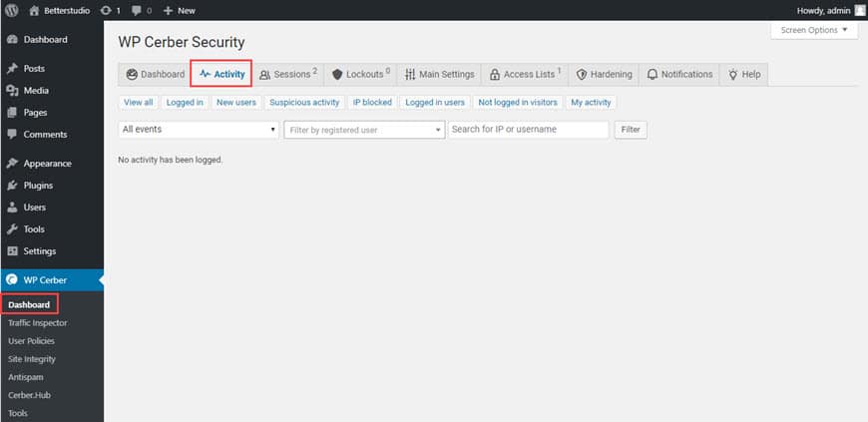Open the All events dropdown
This screenshot has width=868, height=422.
point(199,130)
